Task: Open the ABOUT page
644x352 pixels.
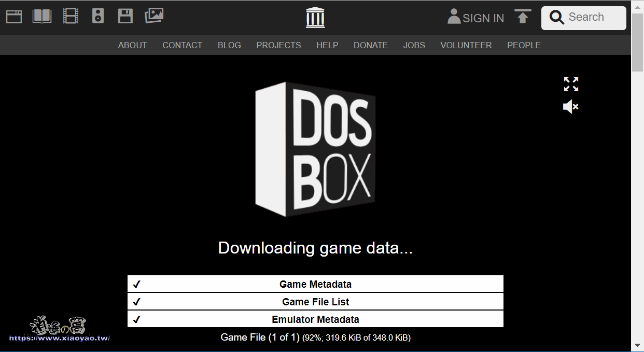Action: click(133, 45)
